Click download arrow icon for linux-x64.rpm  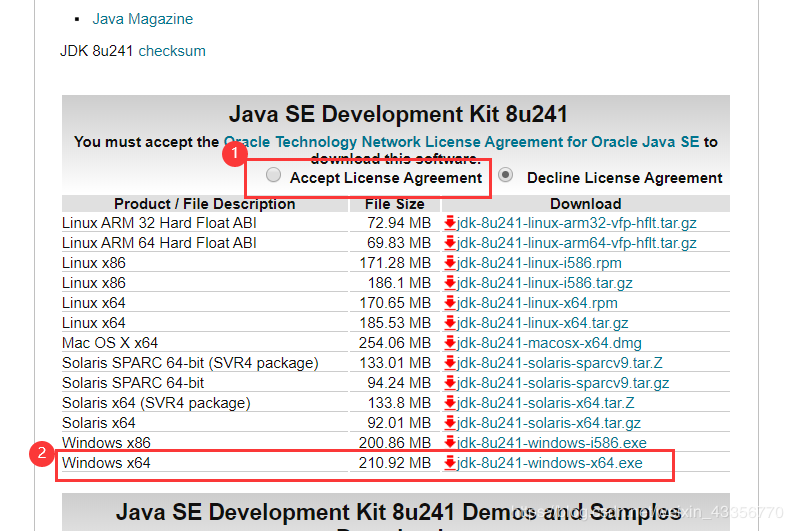point(450,303)
